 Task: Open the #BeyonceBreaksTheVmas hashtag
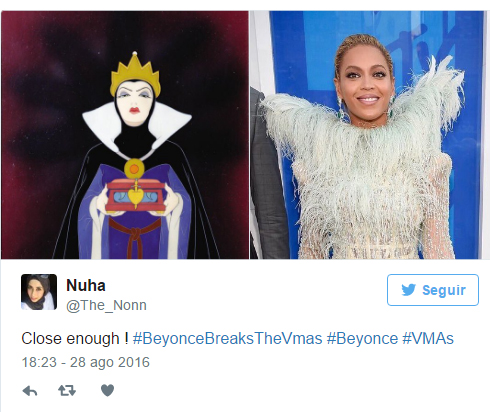coord(227,339)
